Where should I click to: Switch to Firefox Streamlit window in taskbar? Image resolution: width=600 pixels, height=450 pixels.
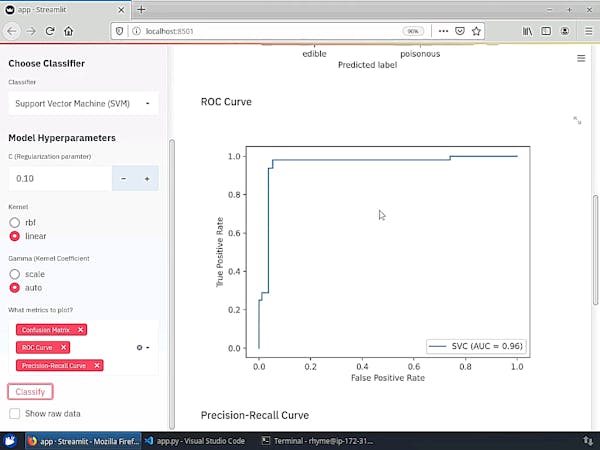(83, 441)
